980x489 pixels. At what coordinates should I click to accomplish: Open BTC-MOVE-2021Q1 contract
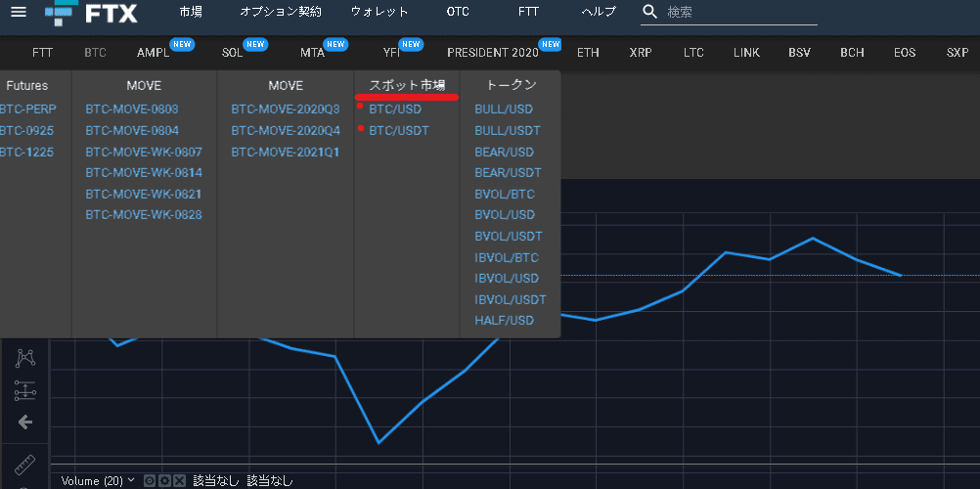point(286,152)
